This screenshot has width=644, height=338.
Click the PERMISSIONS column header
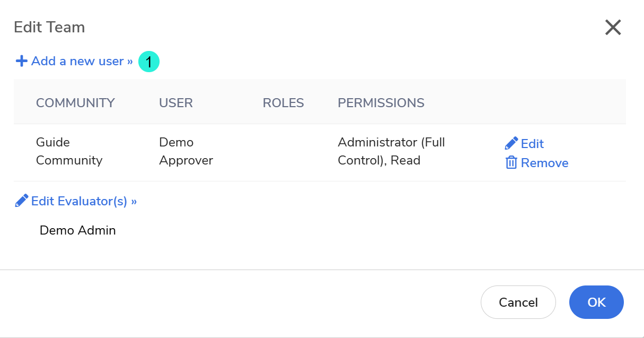pos(381,103)
